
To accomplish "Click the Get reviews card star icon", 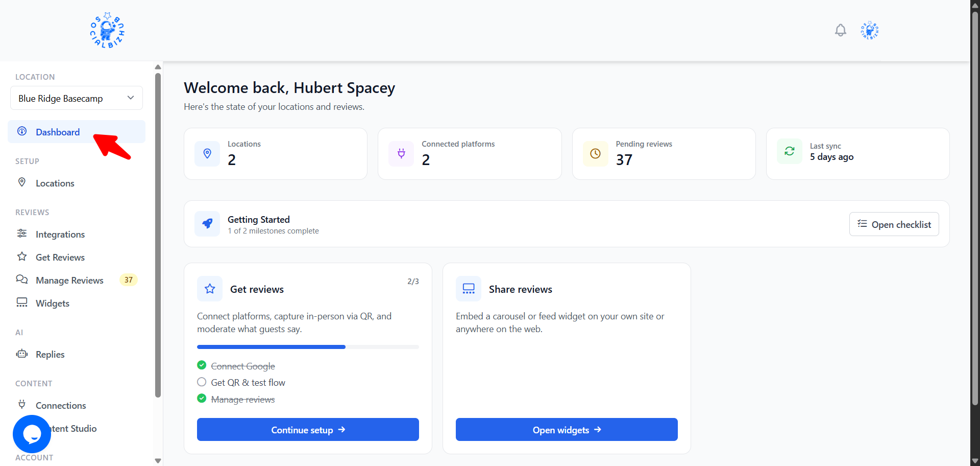I will click(210, 289).
